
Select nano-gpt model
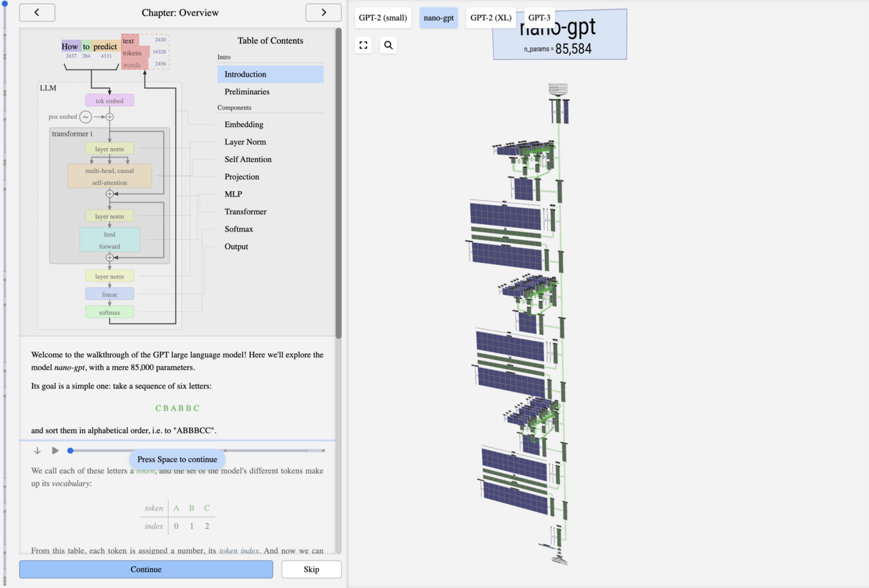tap(439, 17)
